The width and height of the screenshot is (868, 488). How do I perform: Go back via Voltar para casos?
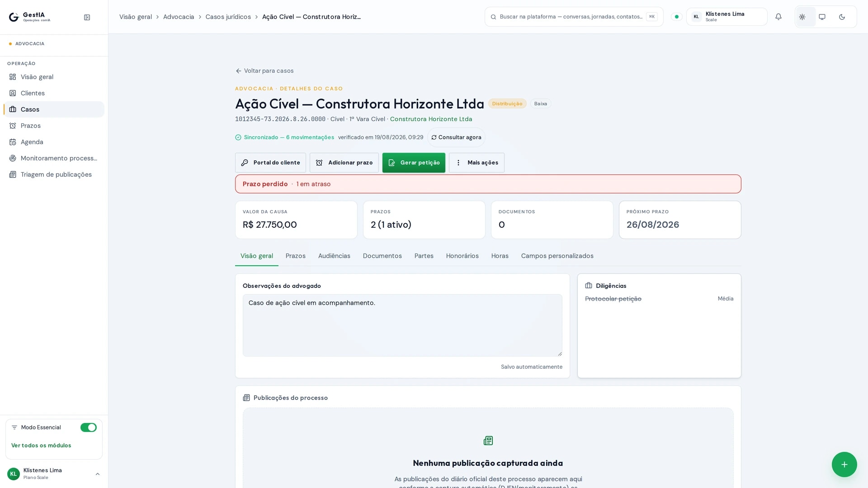pyautogui.click(x=264, y=71)
